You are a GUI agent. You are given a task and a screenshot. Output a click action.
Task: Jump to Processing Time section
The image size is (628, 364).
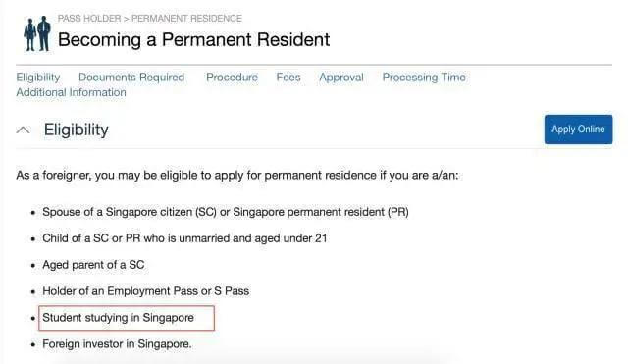[424, 77]
